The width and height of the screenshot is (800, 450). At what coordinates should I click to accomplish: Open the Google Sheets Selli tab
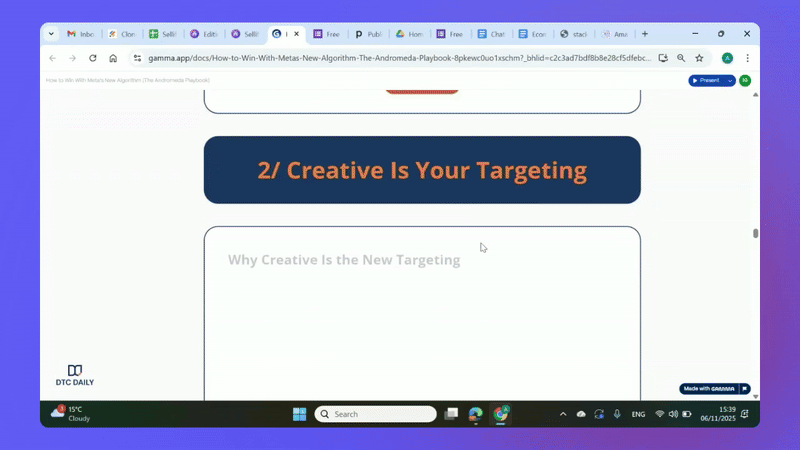coord(163,34)
